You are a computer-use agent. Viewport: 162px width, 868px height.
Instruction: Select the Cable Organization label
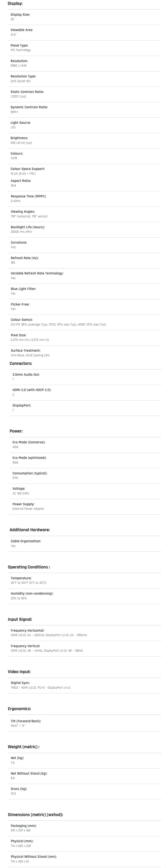(x=26, y=541)
